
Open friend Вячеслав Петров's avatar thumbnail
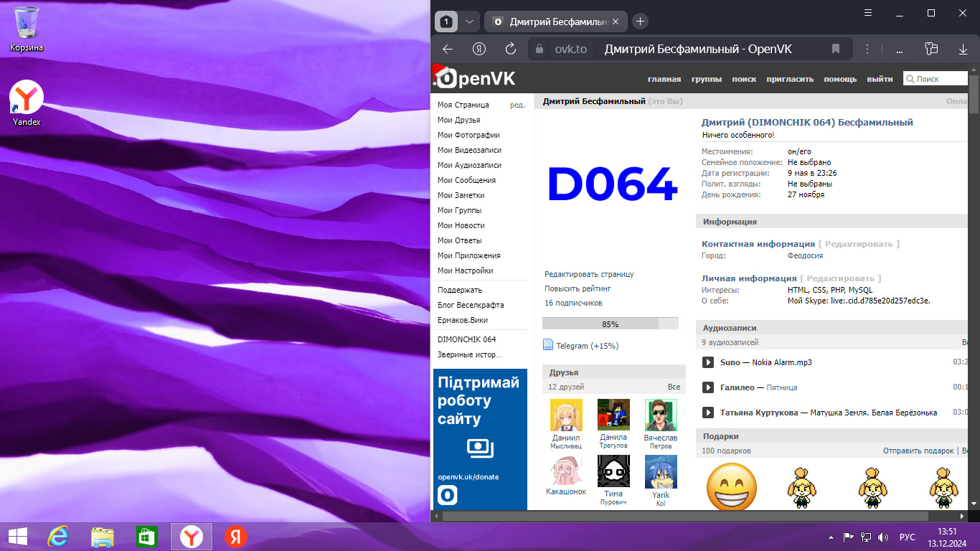[x=660, y=415]
